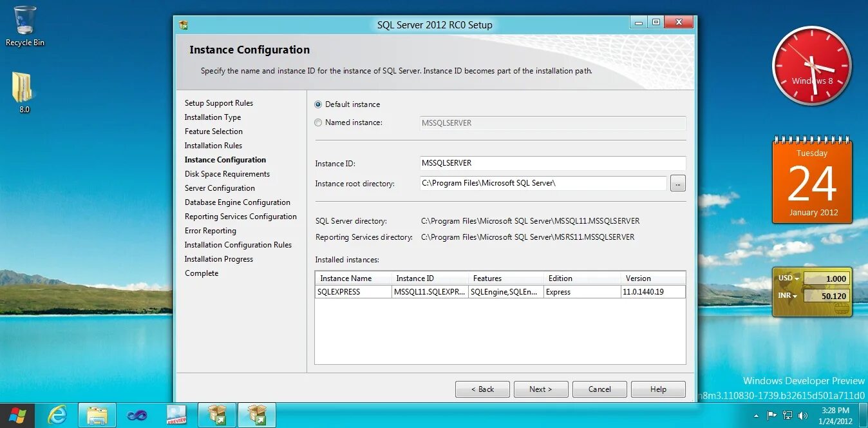Open the USD currency dropdown in gadget
The width and height of the screenshot is (868, 428).
click(789, 278)
